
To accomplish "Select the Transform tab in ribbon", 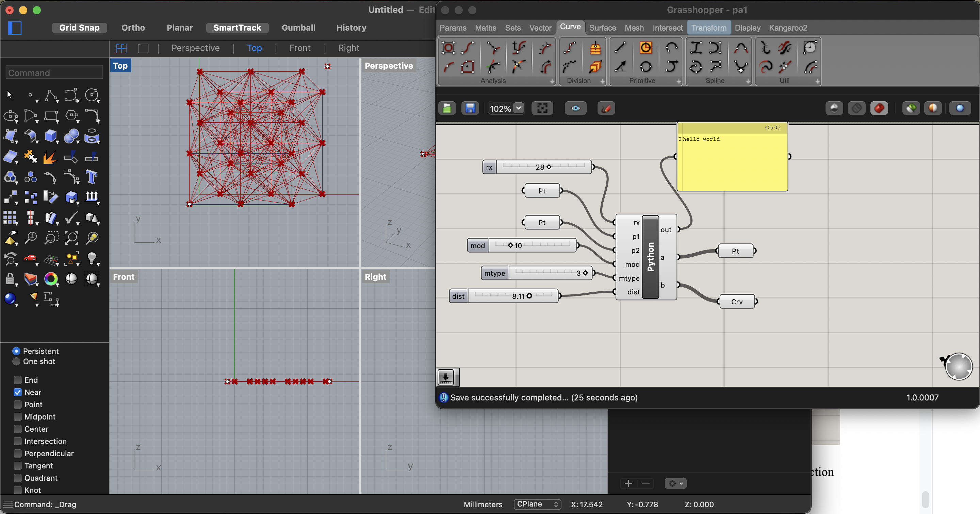I will (708, 27).
